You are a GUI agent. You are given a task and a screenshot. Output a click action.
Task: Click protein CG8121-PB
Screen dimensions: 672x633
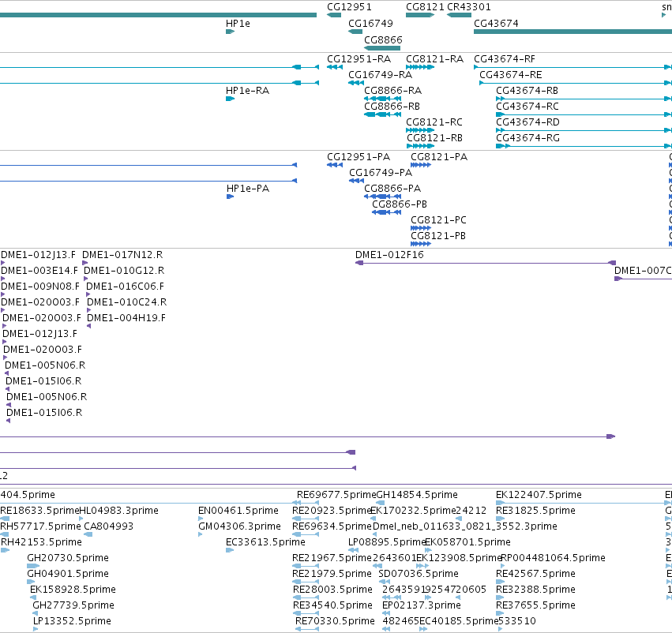[x=438, y=235]
